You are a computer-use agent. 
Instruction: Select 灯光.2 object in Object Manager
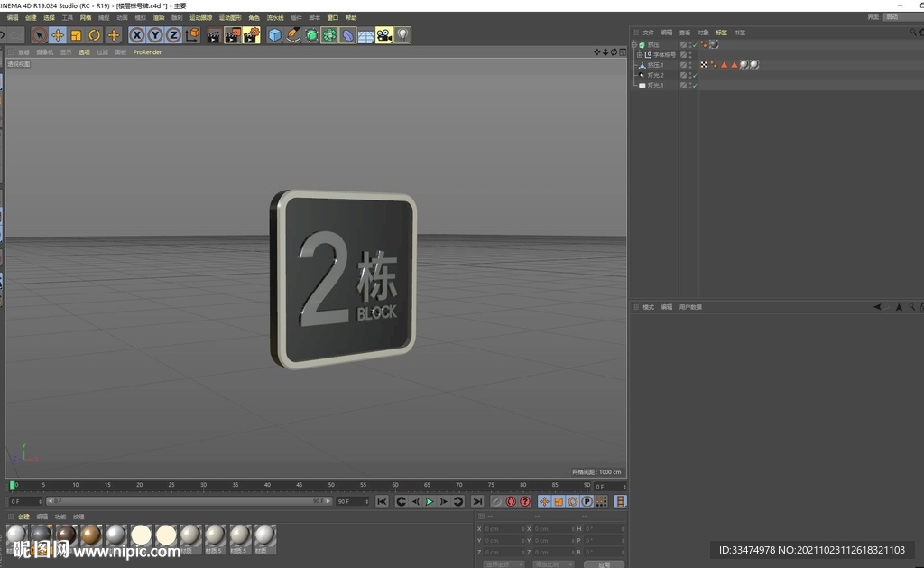click(x=655, y=75)
